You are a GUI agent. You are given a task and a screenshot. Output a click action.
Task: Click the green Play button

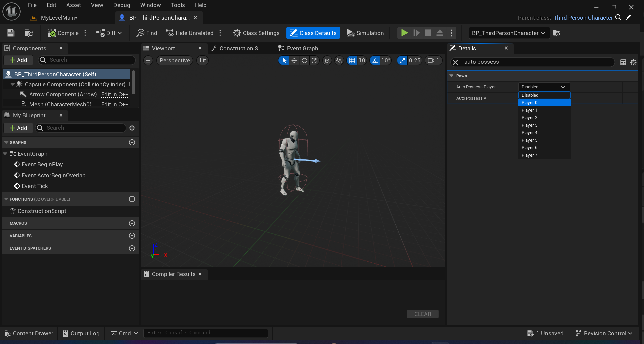[404, 33]
